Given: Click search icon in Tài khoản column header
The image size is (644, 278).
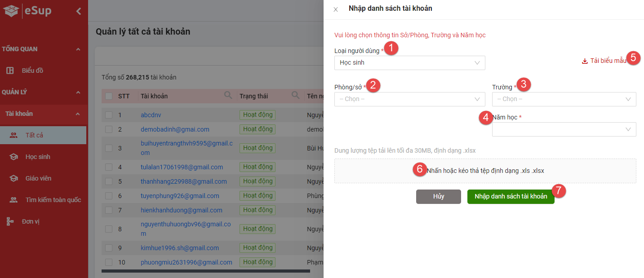Looking at the screenshot, I should pos(228,95).
